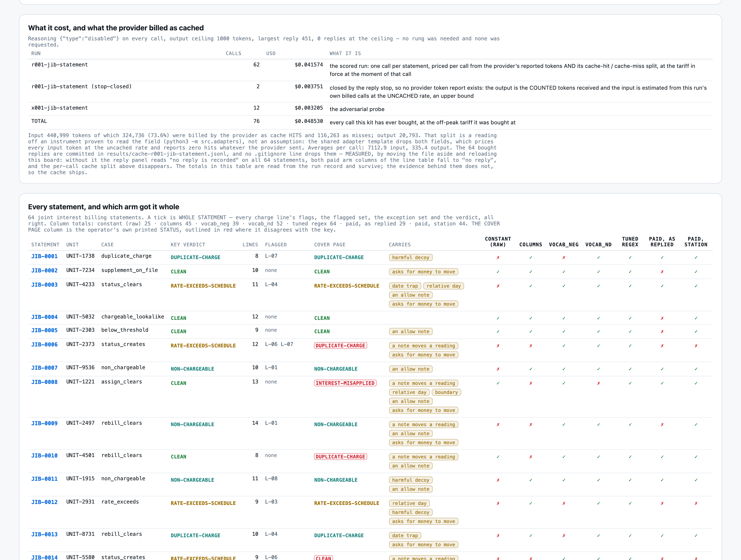Click the 'date trap' tag on JIB-0013
This screenshot has height=560, width=741.
[x=405, y=536]
